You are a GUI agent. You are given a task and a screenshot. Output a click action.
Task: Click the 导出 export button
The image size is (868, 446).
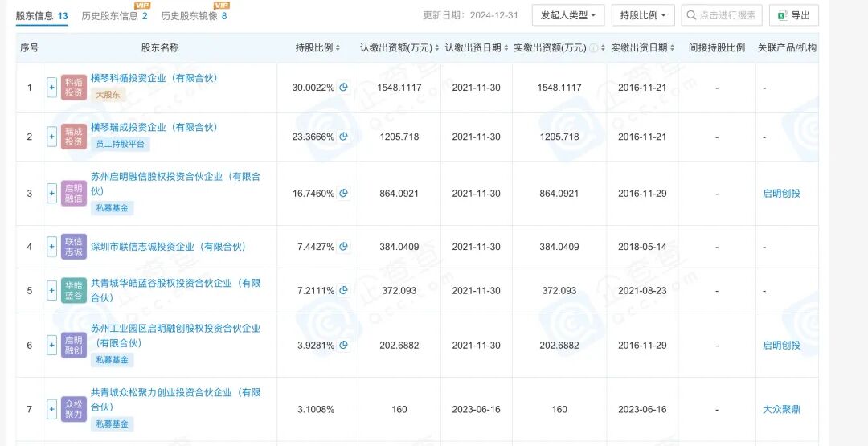pos(793,15)
